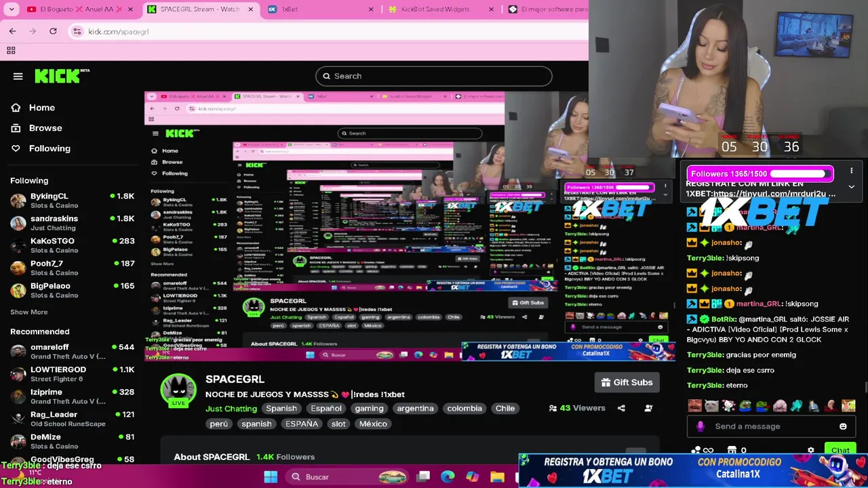Viewport: 868px width, 488px height.
Task: Select the México tag
Action: click(x=373, y=424)
